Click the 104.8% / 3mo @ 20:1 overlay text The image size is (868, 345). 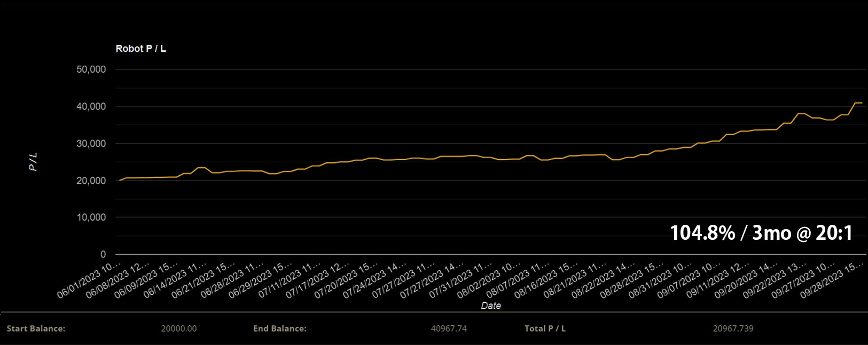761,233
